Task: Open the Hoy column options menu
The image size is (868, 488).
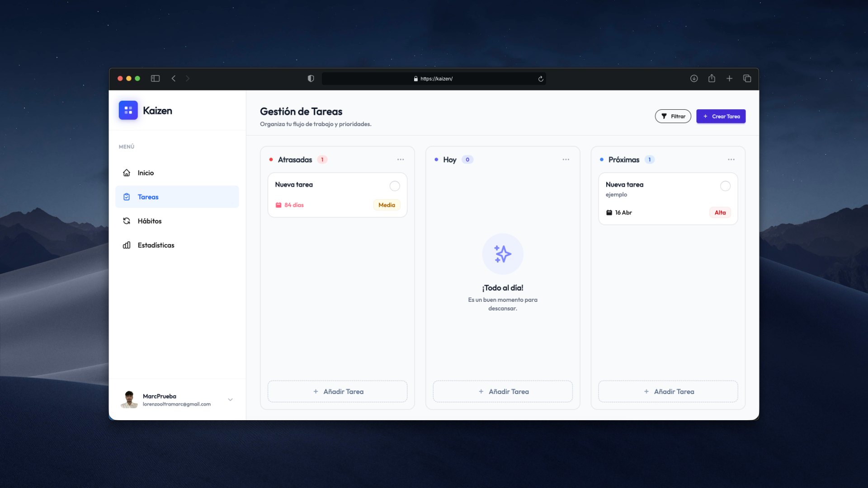Action: click(x=566, y=160)
